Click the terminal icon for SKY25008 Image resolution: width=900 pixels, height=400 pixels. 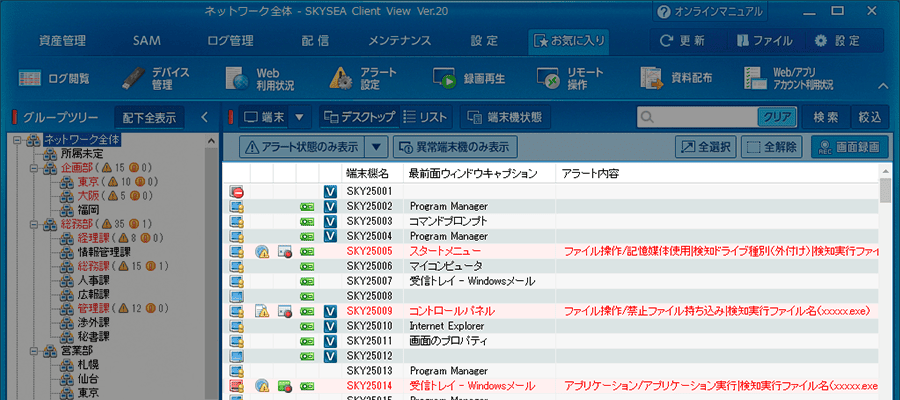[x=236, y=296]
